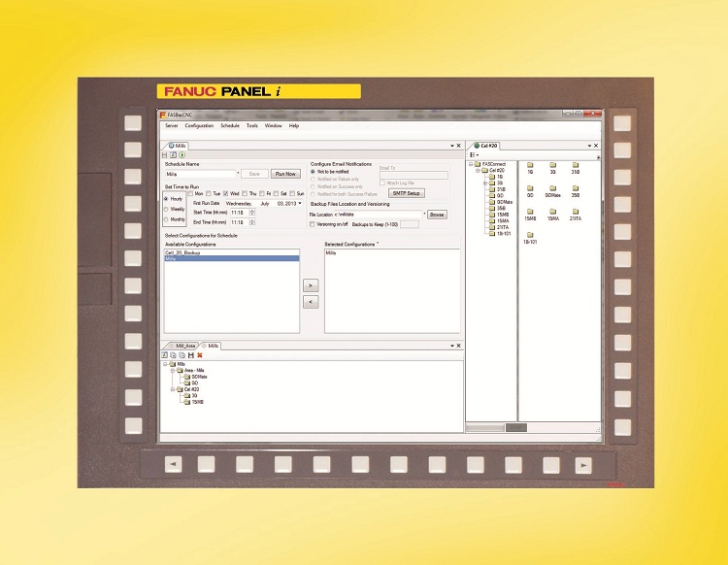Open the pane dropdown arrow on the Mills schedule tab bar
The height and width of the screenshot is (565, 728).
click(451, 146)
